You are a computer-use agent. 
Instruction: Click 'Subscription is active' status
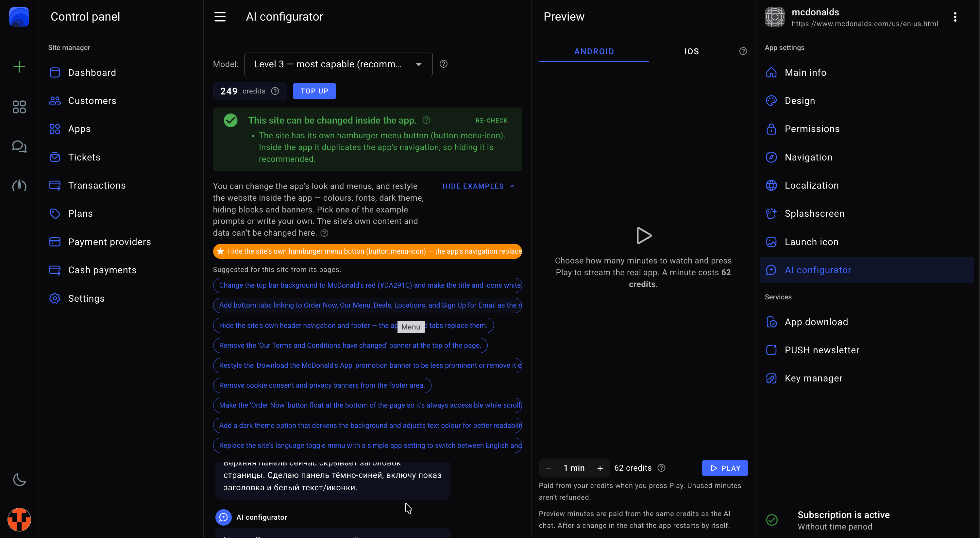coord(843,515)
